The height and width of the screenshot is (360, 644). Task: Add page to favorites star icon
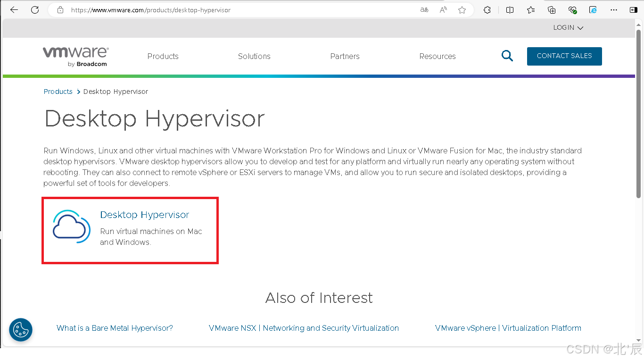(x=462, y=10)
